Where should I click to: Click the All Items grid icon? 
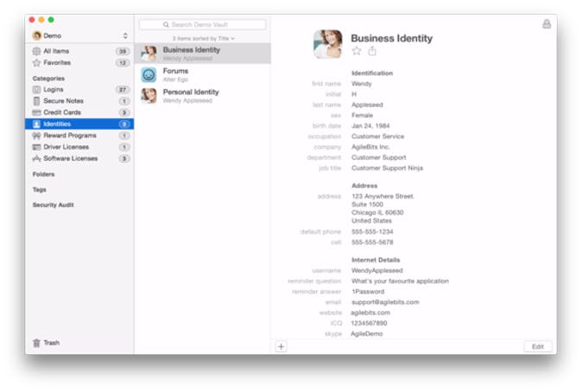36,51
